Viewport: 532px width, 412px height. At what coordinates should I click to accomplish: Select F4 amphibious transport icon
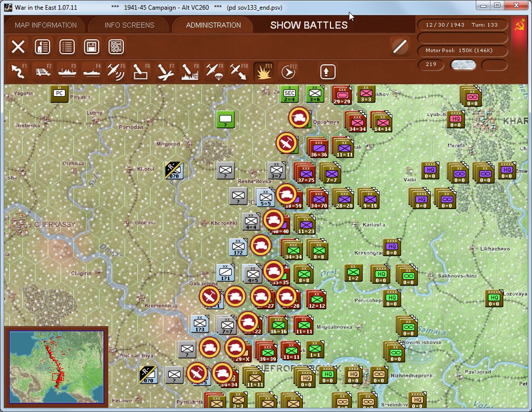(92, 72)
